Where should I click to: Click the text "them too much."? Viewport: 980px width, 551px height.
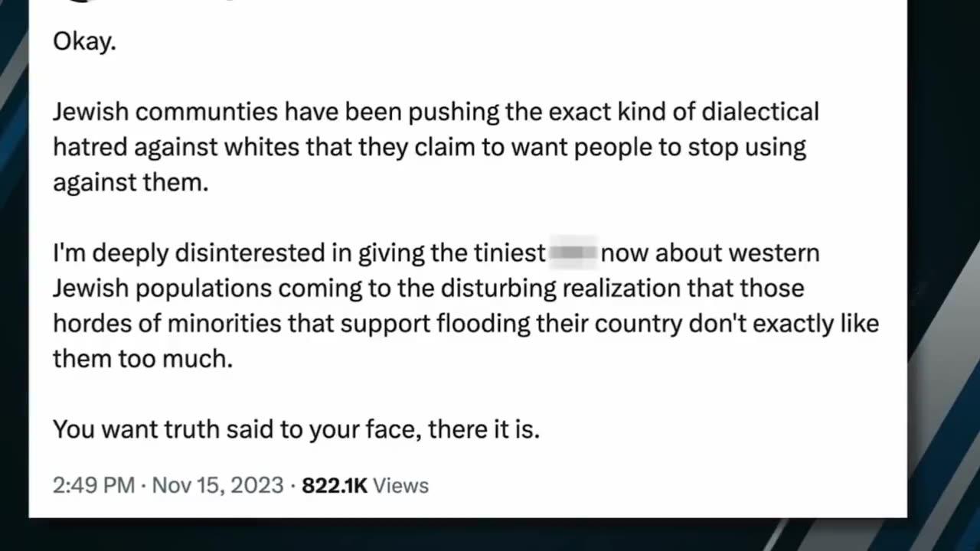pos(142,358)
